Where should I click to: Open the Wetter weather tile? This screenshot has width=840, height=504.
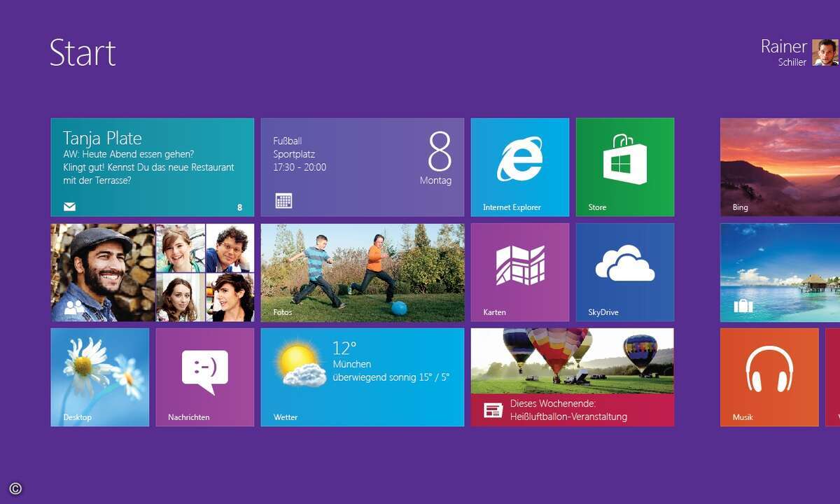pyautogui.click(x=363, y=377)
